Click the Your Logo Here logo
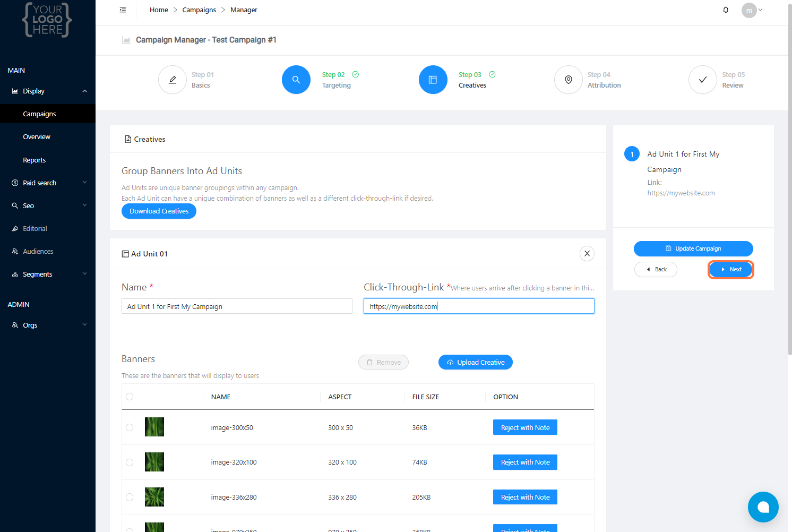 (47, 20)
